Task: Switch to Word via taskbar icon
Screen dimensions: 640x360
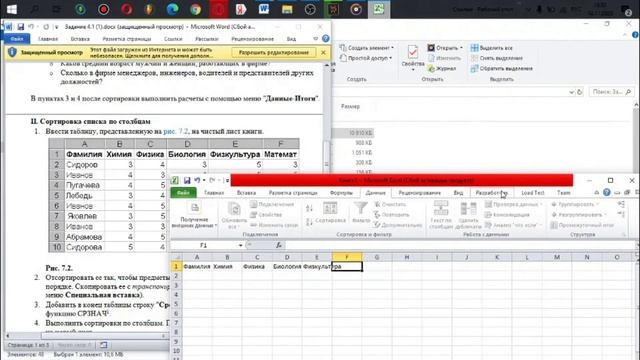Action: [264, 9]
